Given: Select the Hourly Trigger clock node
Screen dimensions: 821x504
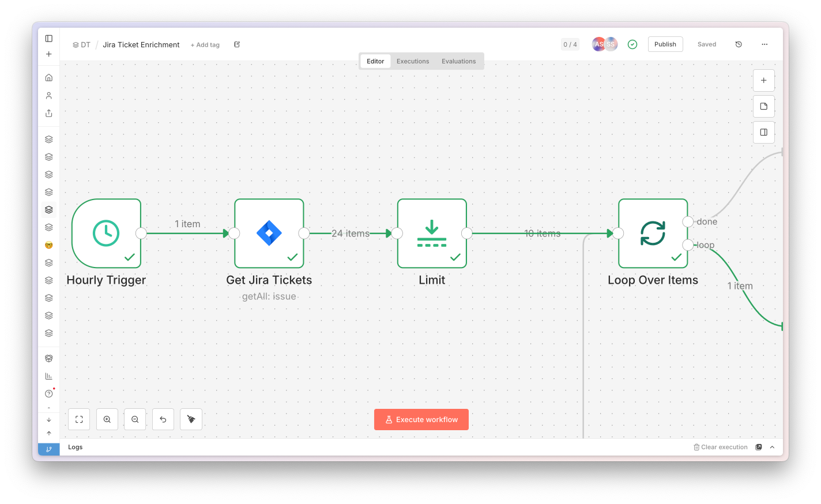Looking at the screenshot, I should [x=107, y=234].
